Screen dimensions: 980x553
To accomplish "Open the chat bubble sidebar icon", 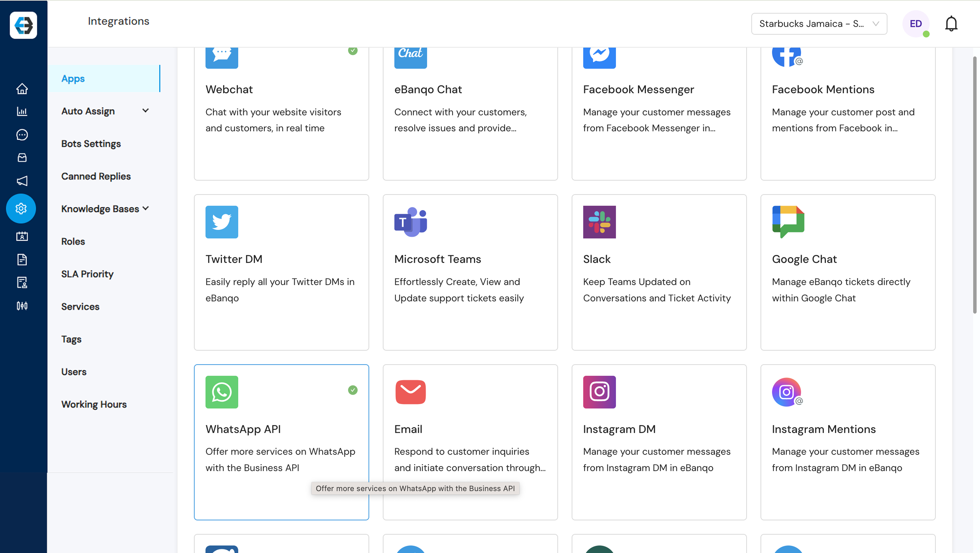I will (22, 135).
